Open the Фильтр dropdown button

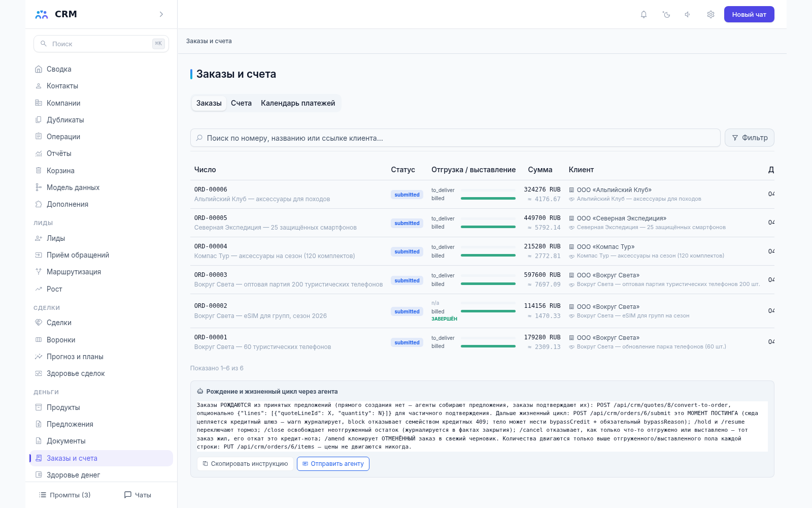tap(750, 138)
